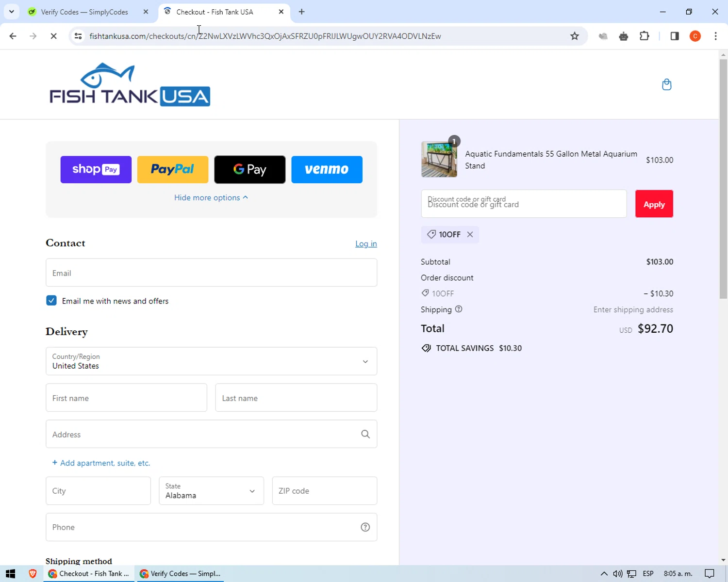Viewport: 728px width, 582px height.
Task: Open the site information icon in address bar
Action: (78, 36)
